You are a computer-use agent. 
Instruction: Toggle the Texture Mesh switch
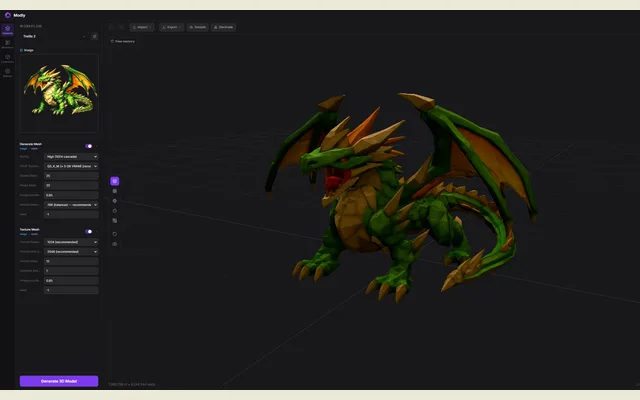(89, 231)
